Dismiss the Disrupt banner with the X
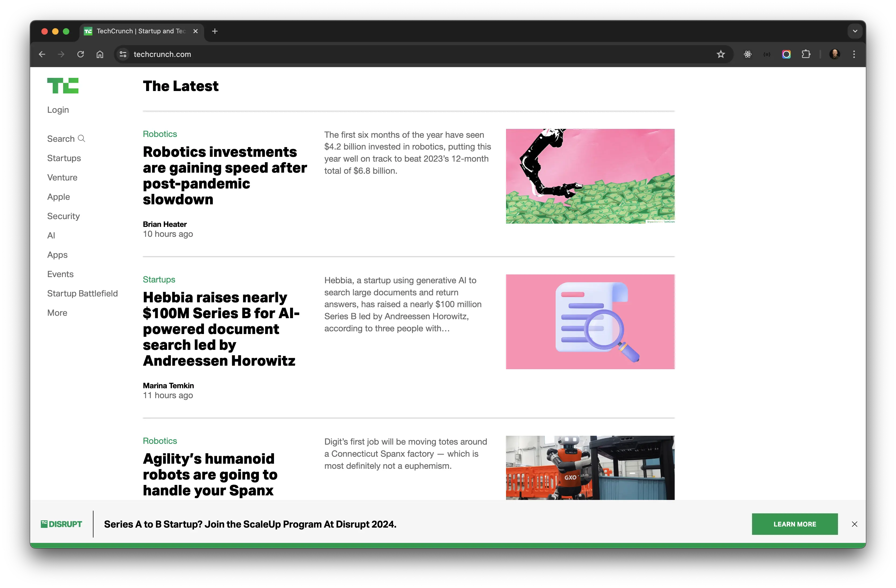Screen dimensions: 896x588 click(855, 524)
